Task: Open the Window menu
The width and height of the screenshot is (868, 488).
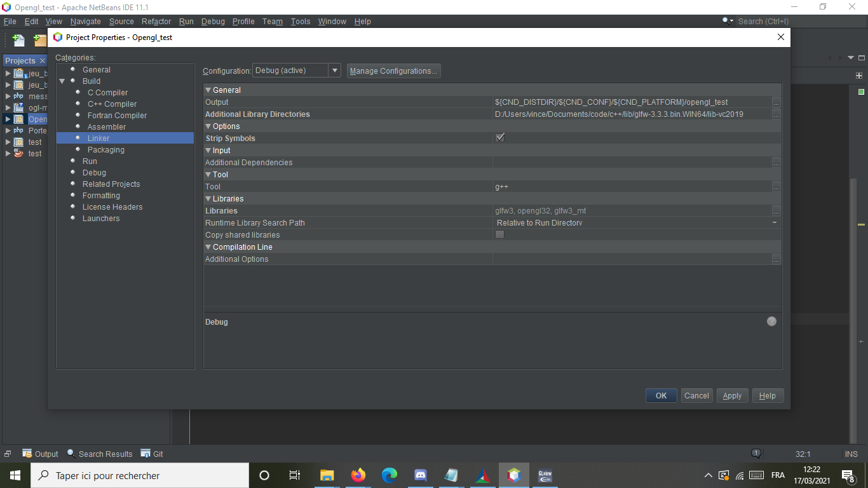Action: point(332,21)
